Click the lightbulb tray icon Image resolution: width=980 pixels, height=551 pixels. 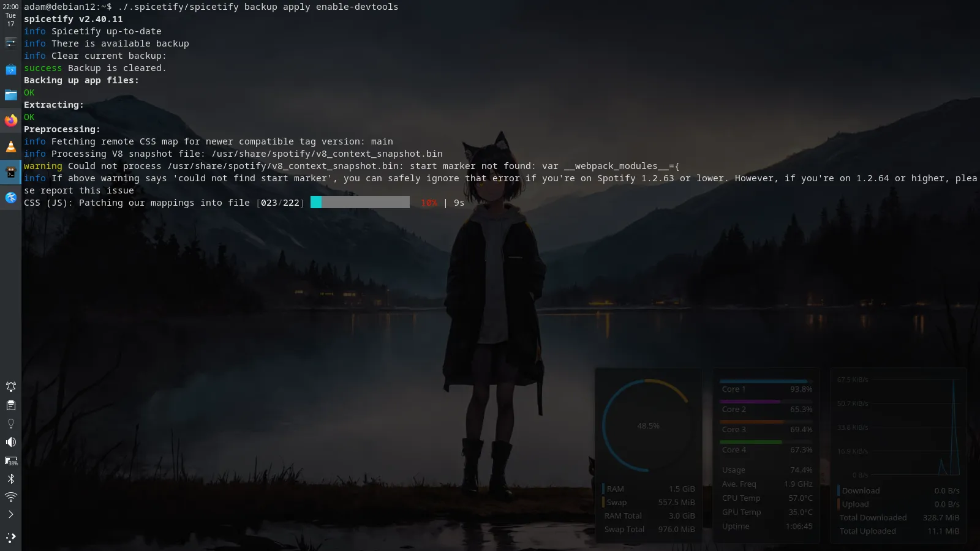click(10, 424)
